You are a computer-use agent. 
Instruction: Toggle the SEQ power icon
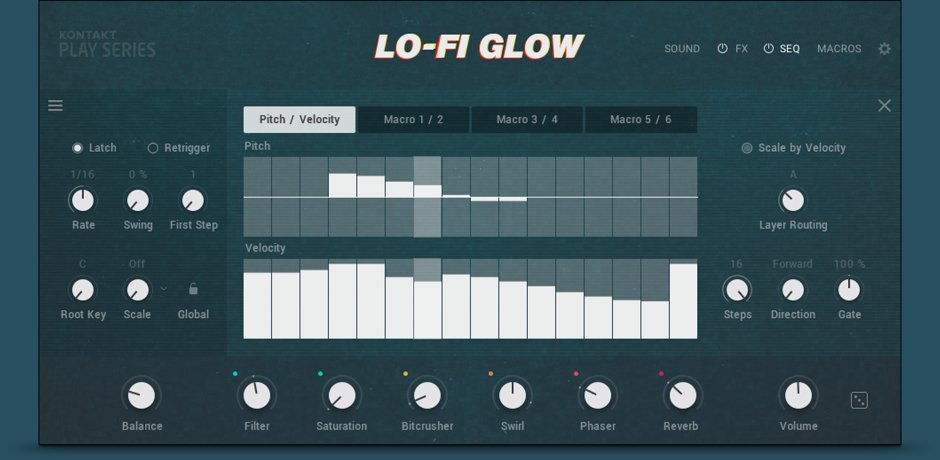coord(768,49)
